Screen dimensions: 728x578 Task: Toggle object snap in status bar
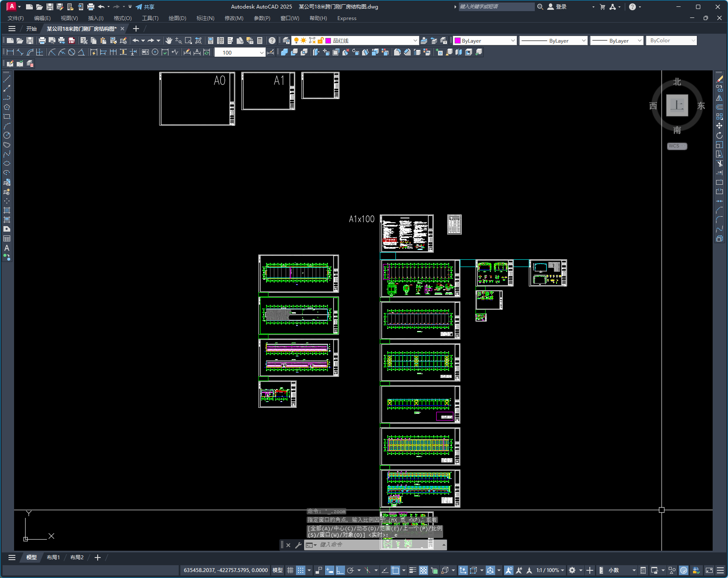coord(395,570)
